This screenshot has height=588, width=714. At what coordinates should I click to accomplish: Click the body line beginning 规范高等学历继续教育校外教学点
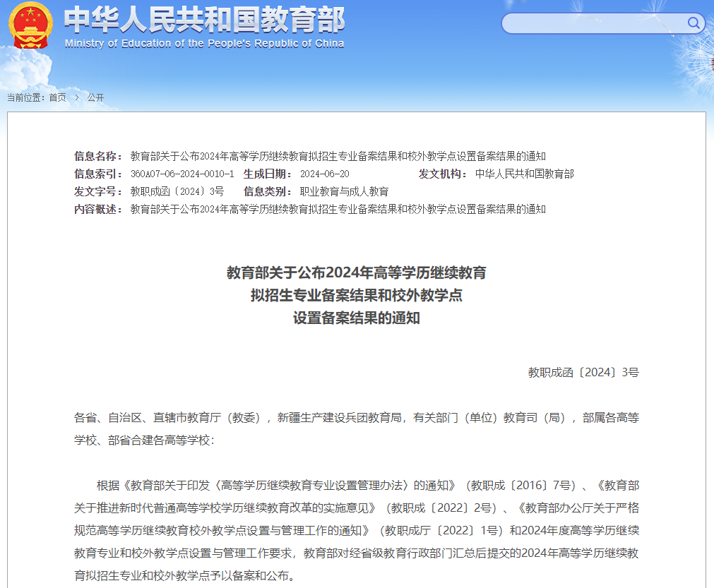tap(357, 531)
